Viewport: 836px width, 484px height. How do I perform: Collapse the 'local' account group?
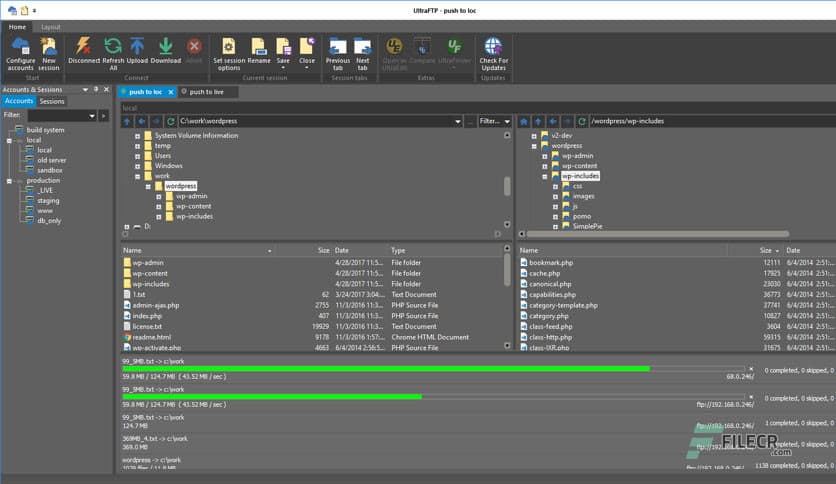[9, 141]
